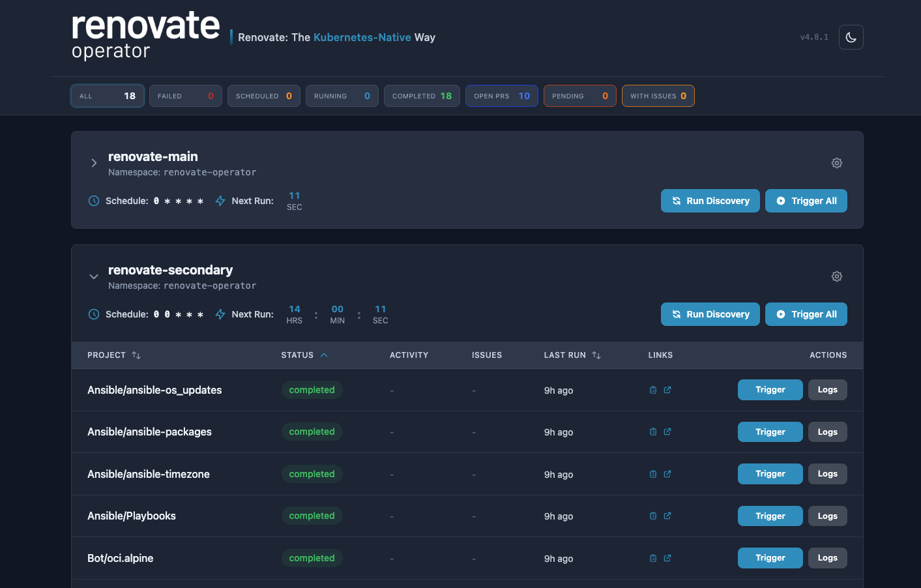The width and height of the screenshot is (921, 588).
Task: Sort table by LAST RUN column
Action: point(572,355)
